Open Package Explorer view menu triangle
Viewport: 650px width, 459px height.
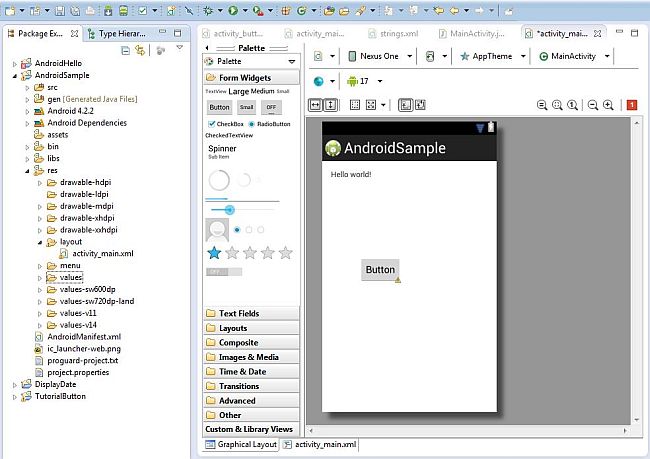click(179, 48)
